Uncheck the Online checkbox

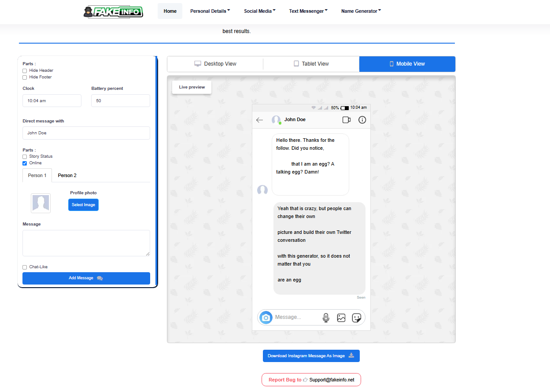pos(25,163)
